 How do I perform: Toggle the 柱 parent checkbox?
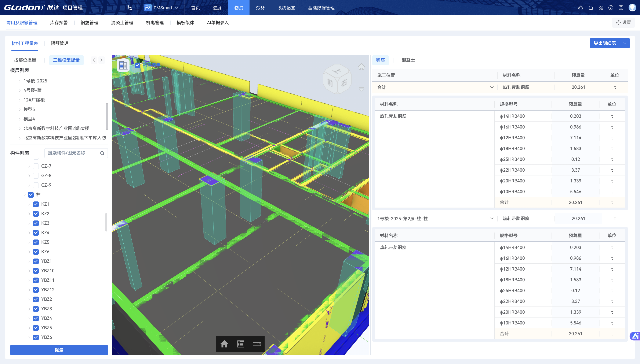31,194
